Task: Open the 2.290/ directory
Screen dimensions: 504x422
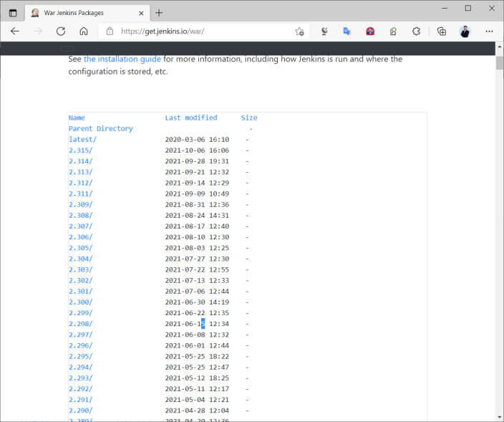Action: pyautogui.click(x=80, y=411)
